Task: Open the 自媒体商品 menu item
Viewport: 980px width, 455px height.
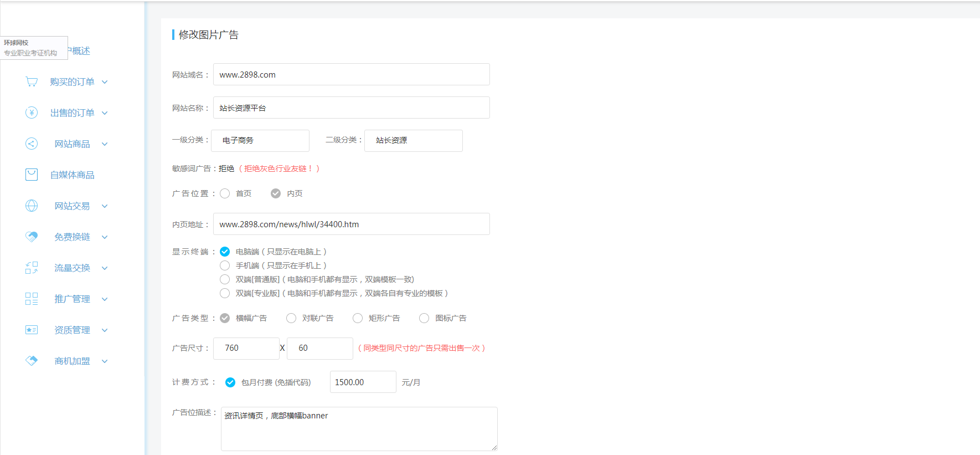Action: [72, 175]
